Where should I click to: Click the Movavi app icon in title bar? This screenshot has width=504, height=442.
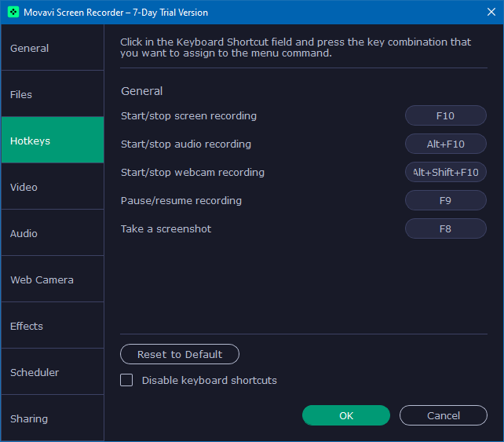point(13,13)
